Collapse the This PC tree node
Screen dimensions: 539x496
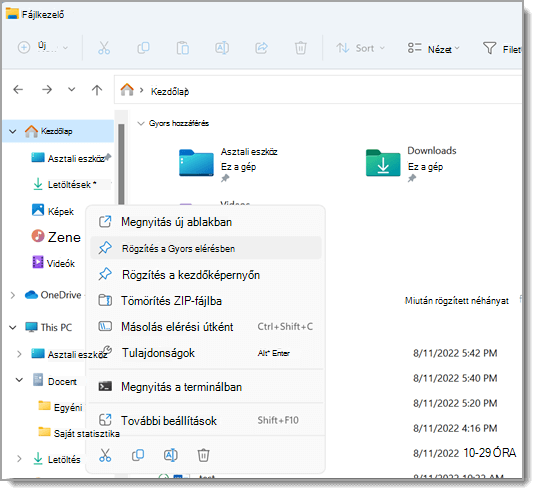point(13,328)
